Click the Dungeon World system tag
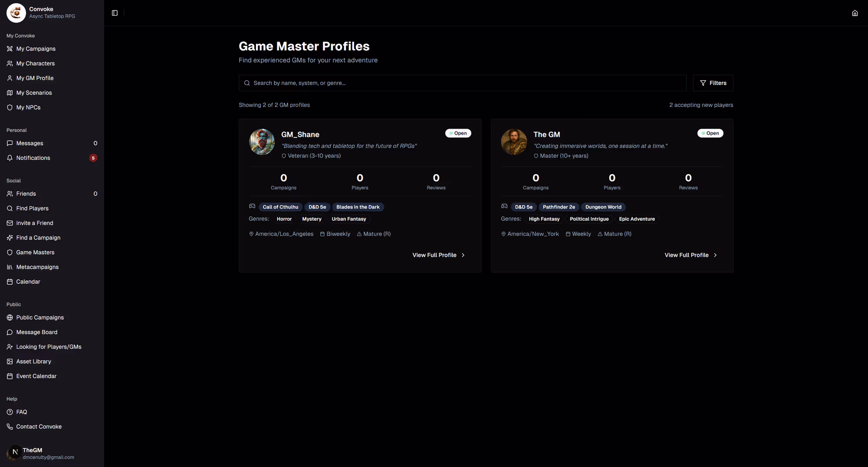Screen dimensions: 868x467 [x=603, y=207]
